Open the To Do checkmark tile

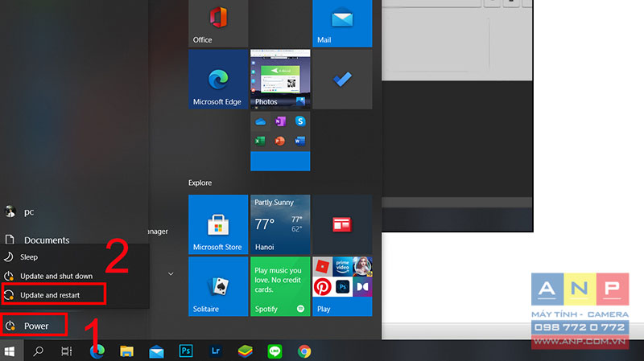pos(342,79)
